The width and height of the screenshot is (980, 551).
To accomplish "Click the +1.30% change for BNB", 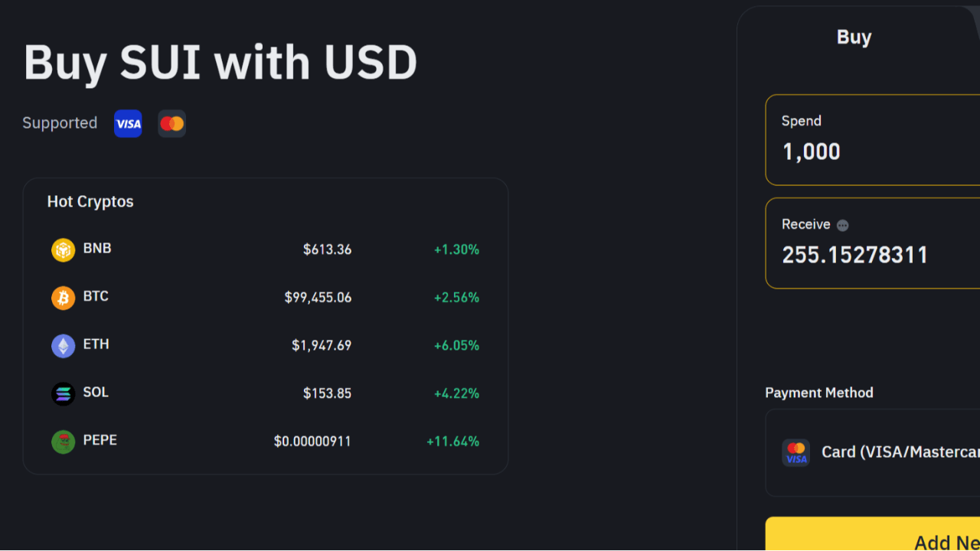I will pyautogui.click(x=456, y=249).
